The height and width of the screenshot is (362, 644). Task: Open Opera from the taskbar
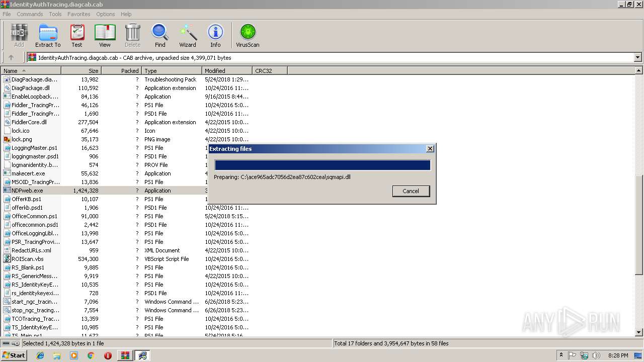pos(108,355)
